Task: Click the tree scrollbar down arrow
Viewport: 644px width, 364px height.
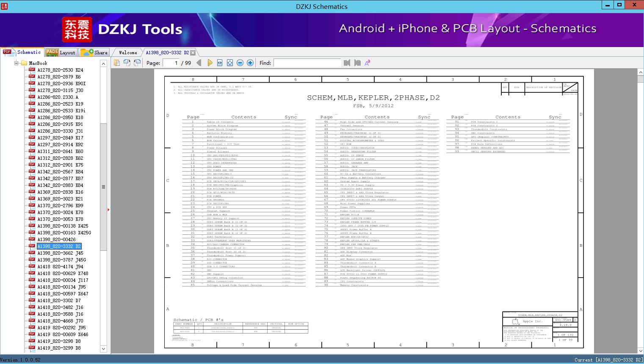Action: [x=103, y=349]
